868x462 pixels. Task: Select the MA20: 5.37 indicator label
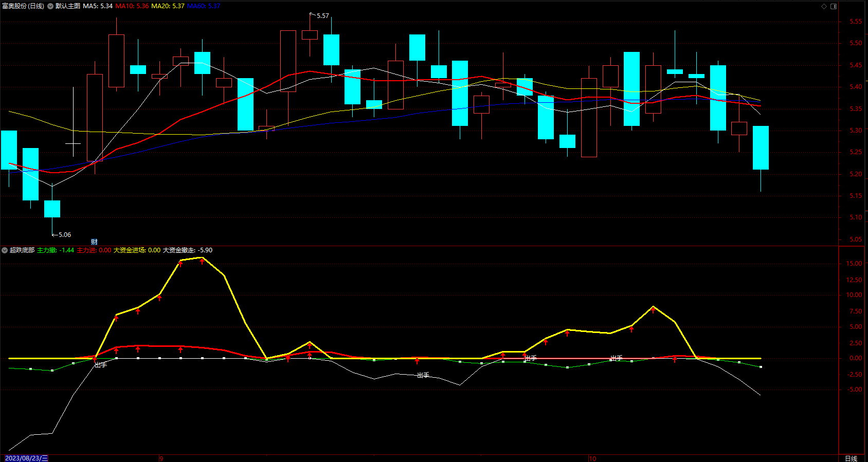[168, 6]
